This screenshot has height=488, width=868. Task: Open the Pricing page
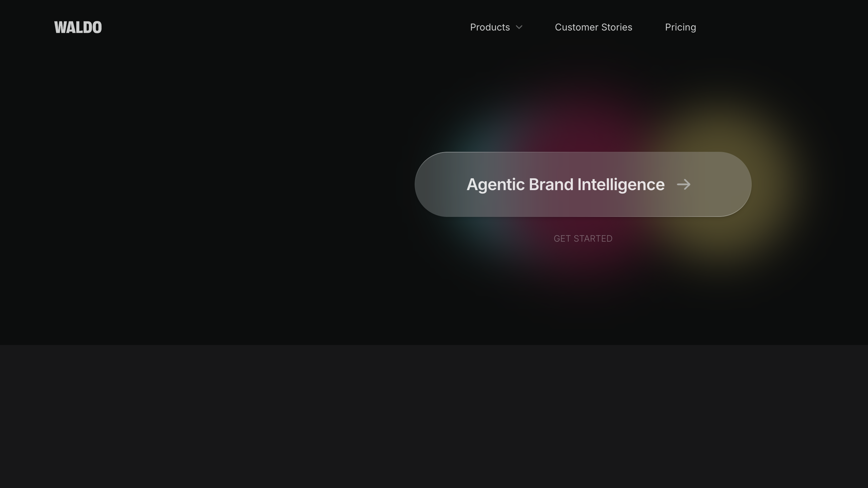(680, 27)
